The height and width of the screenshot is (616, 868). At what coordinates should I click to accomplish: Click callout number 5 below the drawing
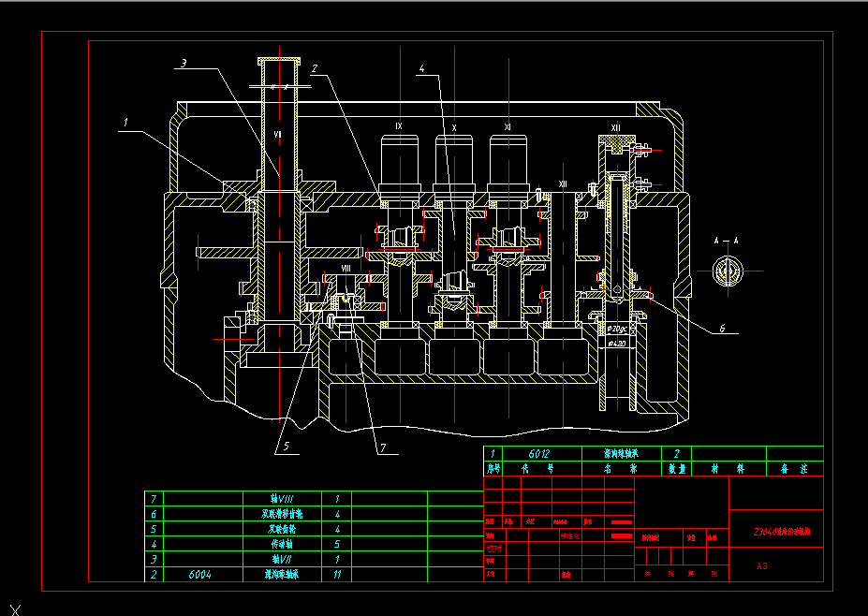click(286, 447)
